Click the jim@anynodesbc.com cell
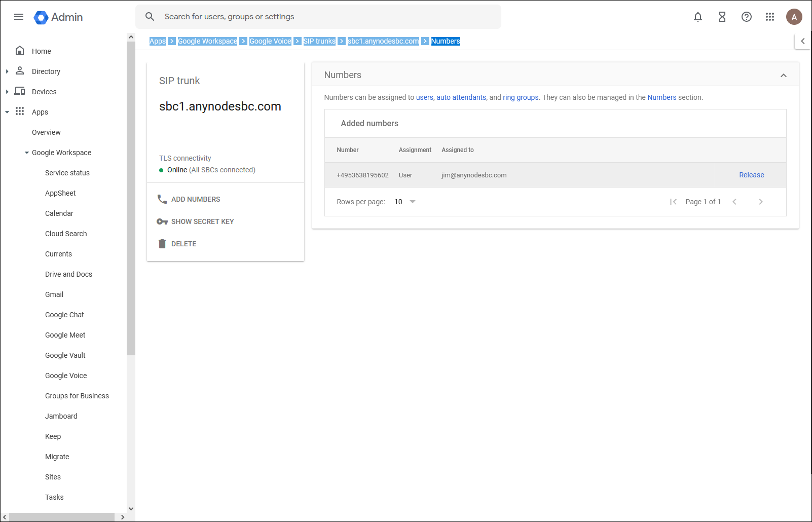The image size is (812, 522). point(474,175)
